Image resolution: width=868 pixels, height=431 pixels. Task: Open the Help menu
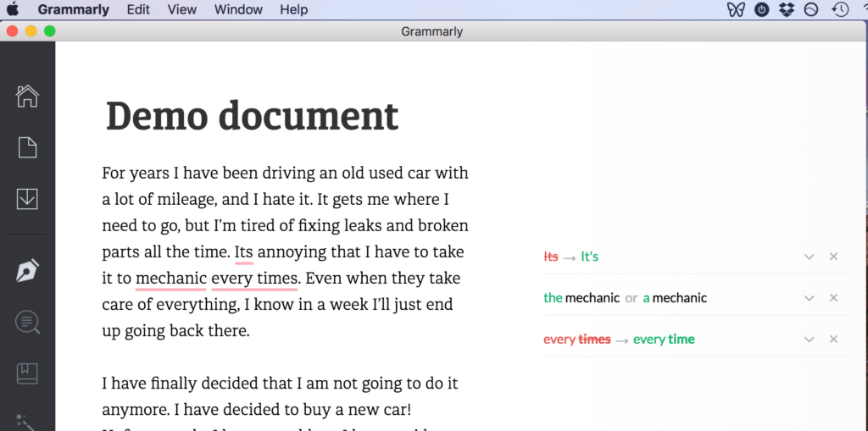[294, 9]
